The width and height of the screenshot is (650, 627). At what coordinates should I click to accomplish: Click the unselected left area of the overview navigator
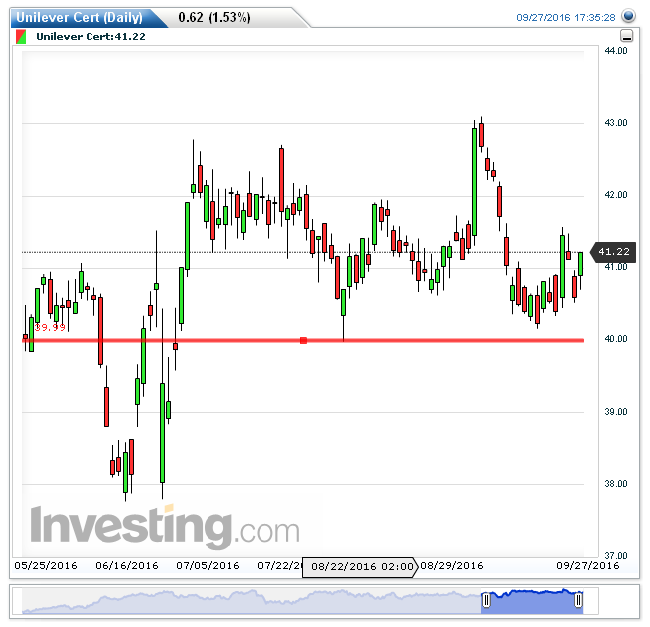(251, 601)
